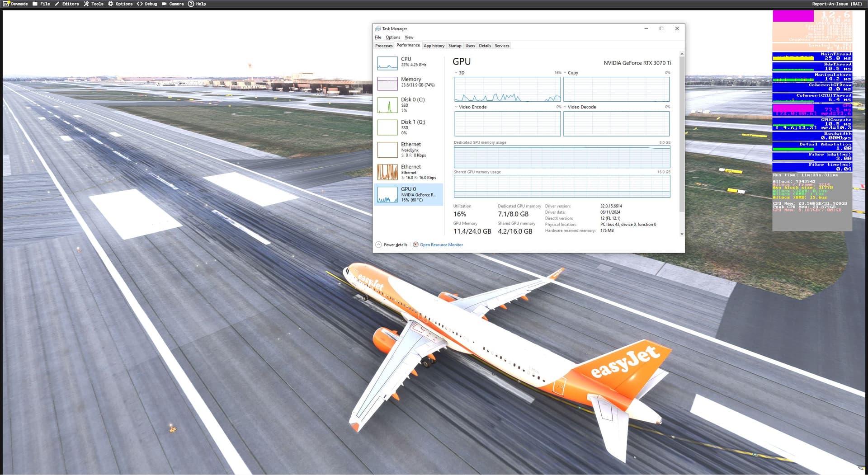Click the Open Resource Monitor link
Viewport: 868px width, 475px height.
click(x=441, y=245)
